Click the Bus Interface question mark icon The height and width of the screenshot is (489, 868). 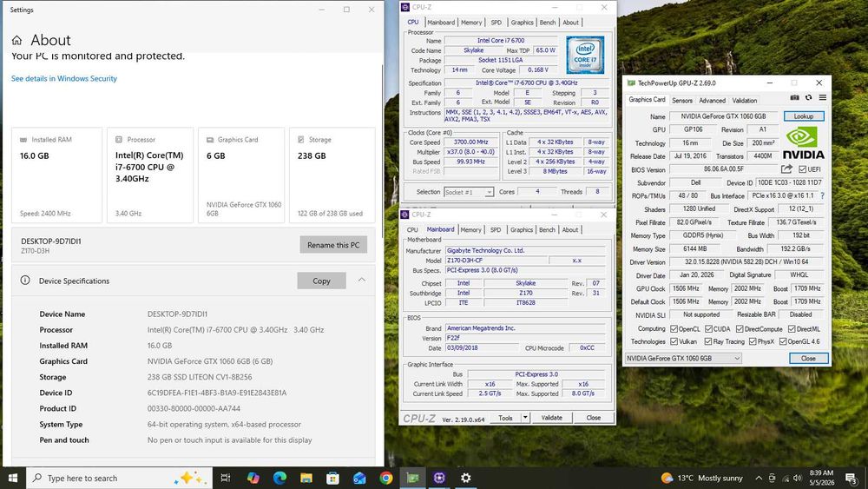pos(823,195)
